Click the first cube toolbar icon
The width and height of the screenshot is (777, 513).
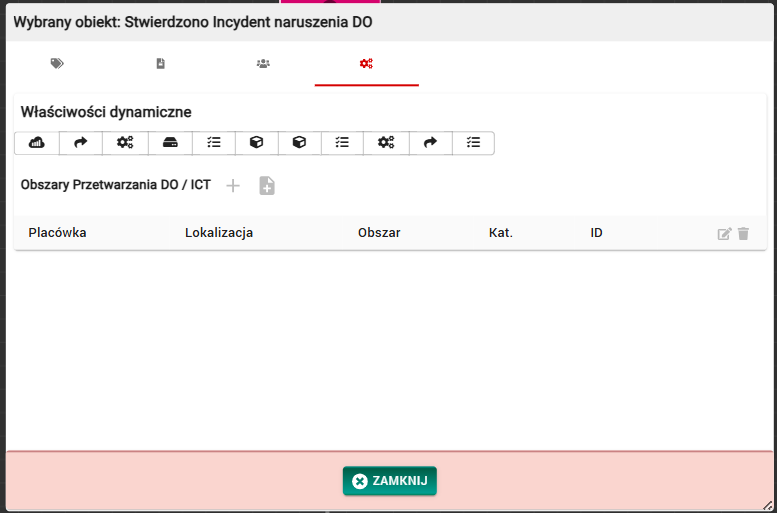pyautogui.click(x=257, y=143)
